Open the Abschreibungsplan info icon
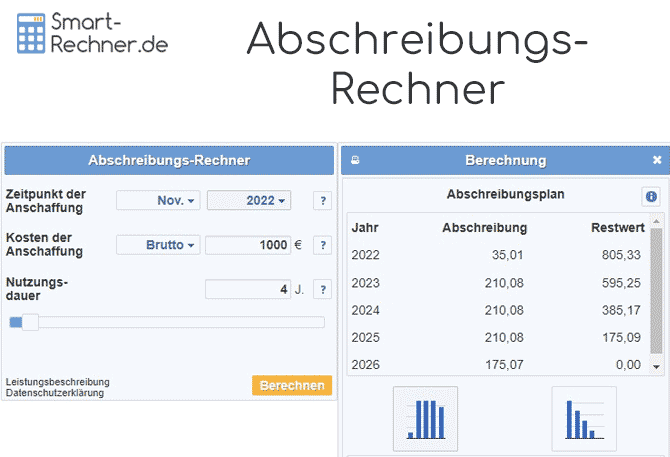This screenshot has height=457, width=670. (651, 197)
